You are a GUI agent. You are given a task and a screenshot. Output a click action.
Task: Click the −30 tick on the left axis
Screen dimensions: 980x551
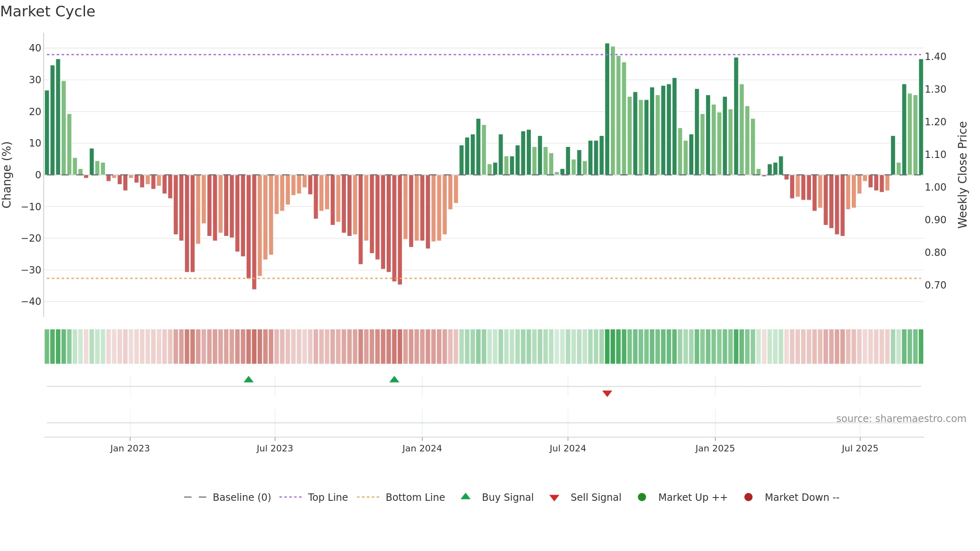pyautogui.click(x=31, y=270)
